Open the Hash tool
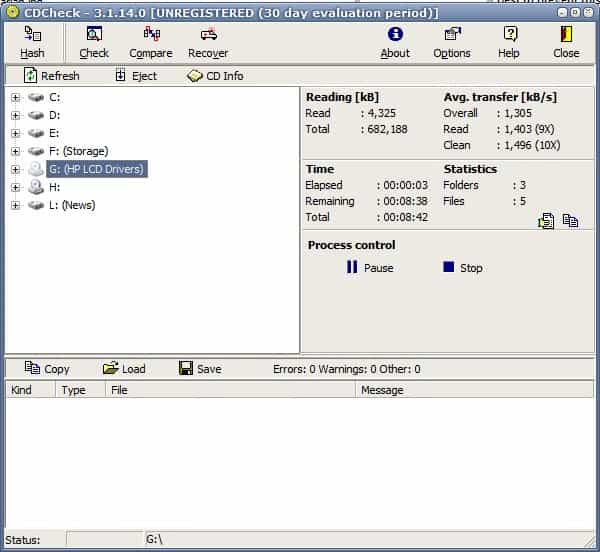 [32, 42]
